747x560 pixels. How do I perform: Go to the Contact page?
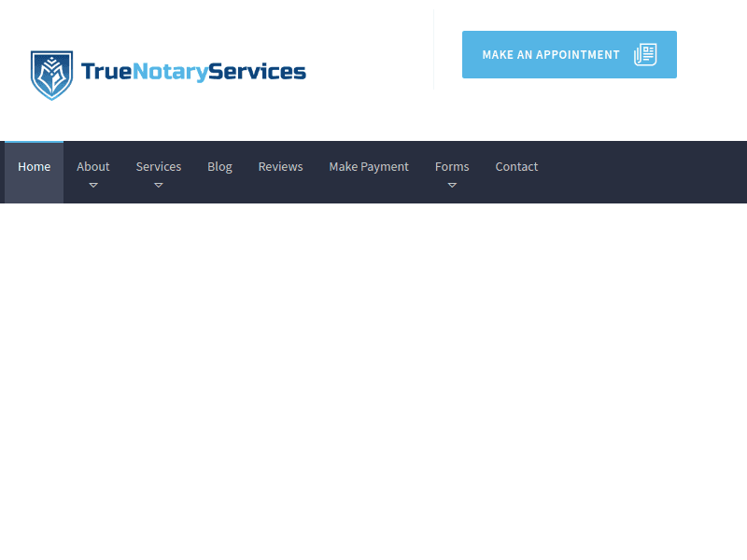[516, 167]
